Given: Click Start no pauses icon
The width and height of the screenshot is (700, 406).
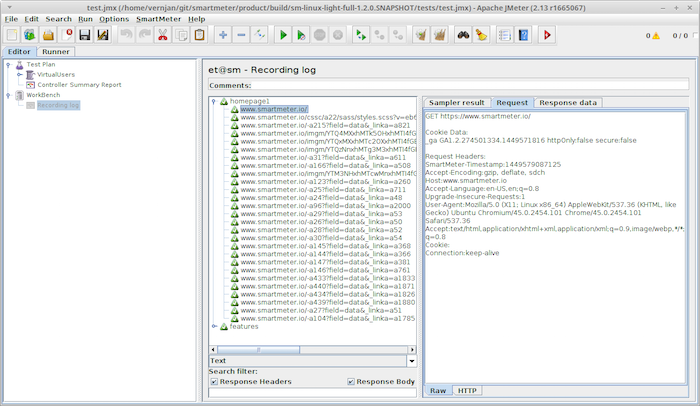Looking at the screenshot, I should [301, 35].
